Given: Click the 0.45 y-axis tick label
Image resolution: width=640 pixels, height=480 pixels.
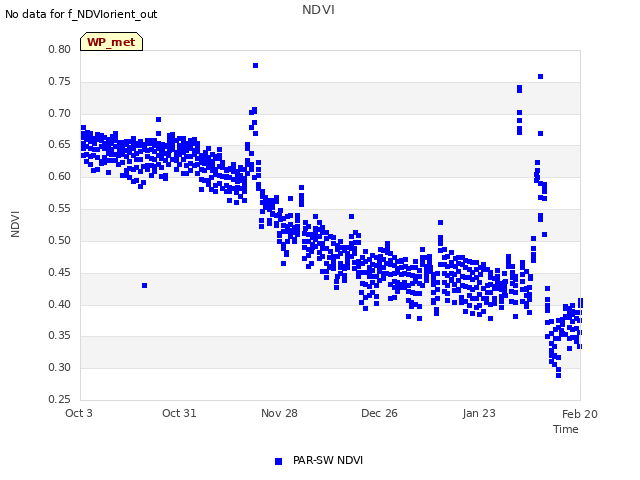Looking at the screenshot, I should [60, 272].
